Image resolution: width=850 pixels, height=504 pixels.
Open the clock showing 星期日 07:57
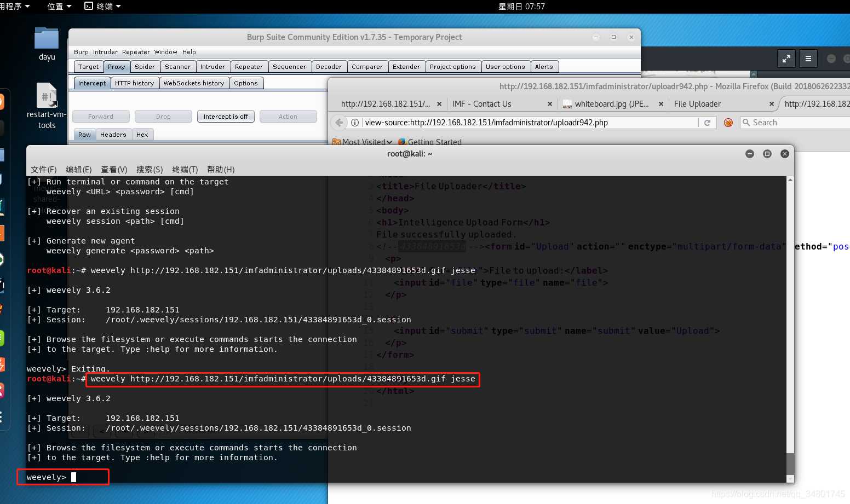coord(521,7)
